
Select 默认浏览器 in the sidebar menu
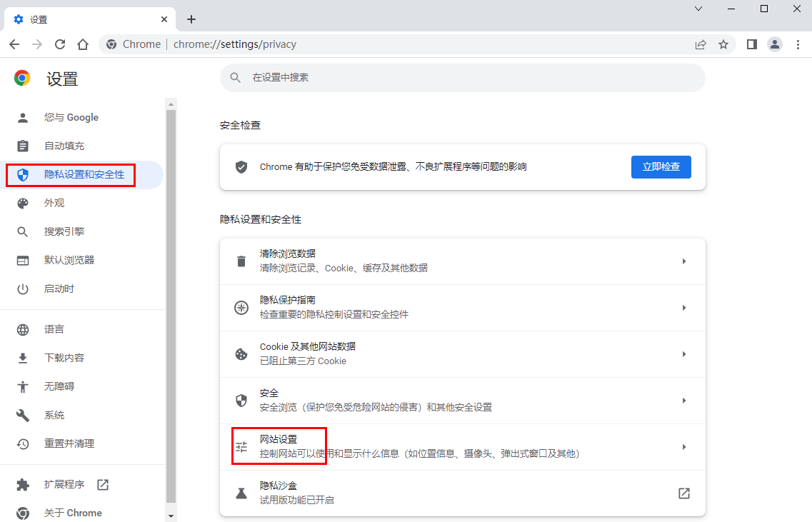click(68, 259)
